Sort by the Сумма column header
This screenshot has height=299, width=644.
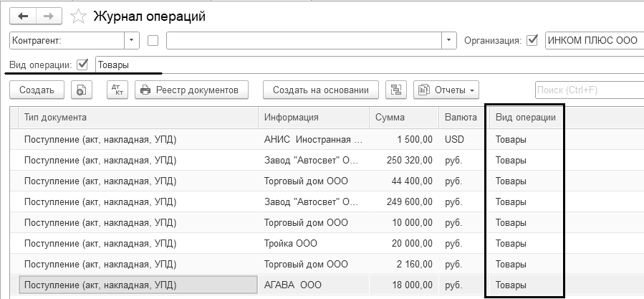pos(401,117)
